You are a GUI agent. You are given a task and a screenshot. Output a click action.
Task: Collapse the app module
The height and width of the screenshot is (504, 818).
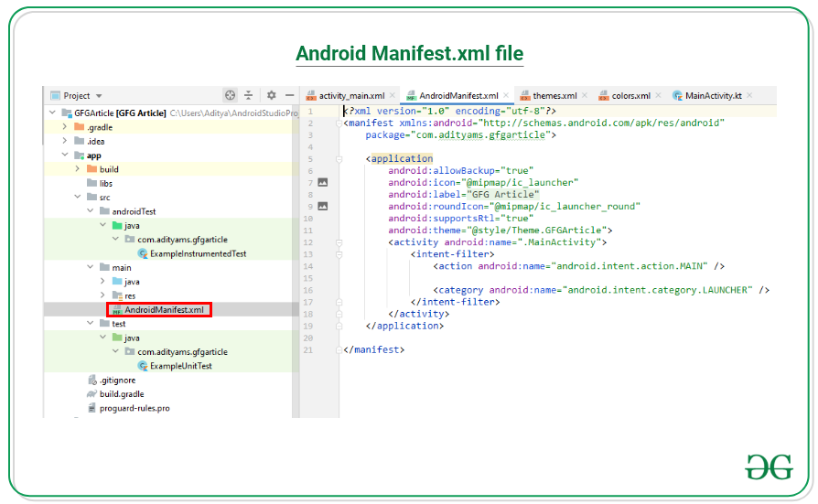tap(65, 155)
